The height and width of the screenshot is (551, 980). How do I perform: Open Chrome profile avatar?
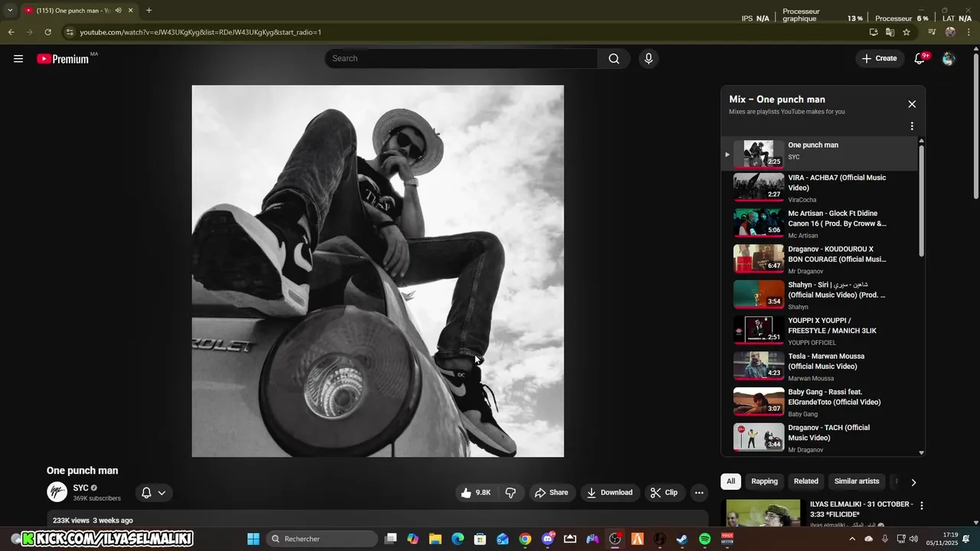[x=950, y=32]
